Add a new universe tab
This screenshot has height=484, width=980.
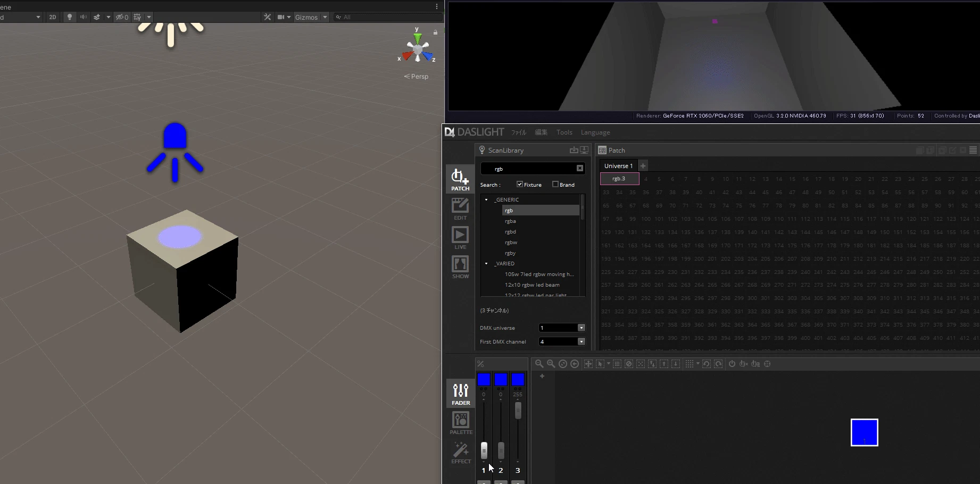643,165
